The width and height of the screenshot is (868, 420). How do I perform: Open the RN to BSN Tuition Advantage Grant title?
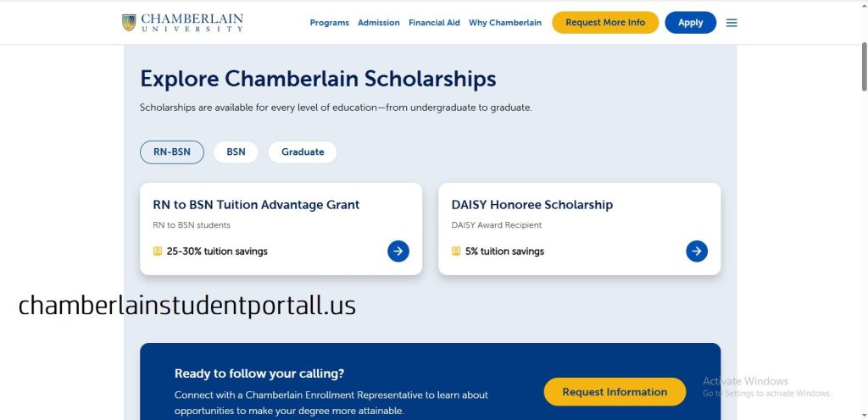pos(256,205)
